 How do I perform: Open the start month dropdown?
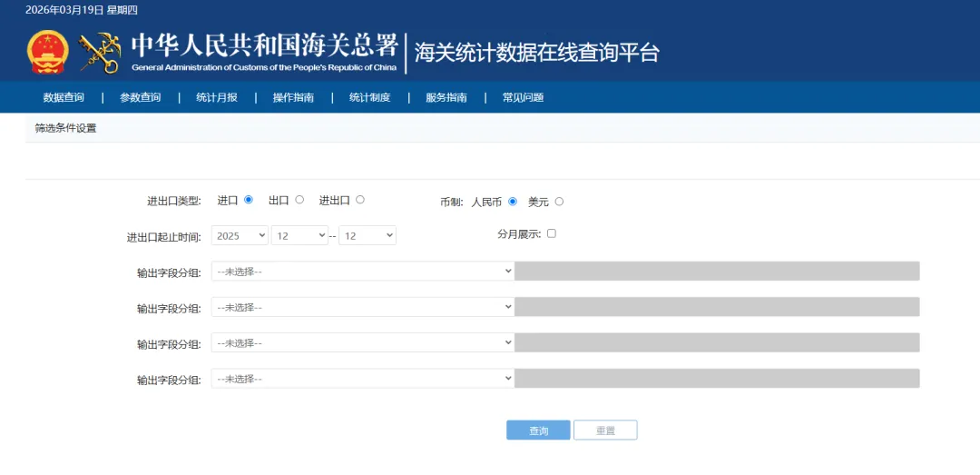[x=300, y=235]
